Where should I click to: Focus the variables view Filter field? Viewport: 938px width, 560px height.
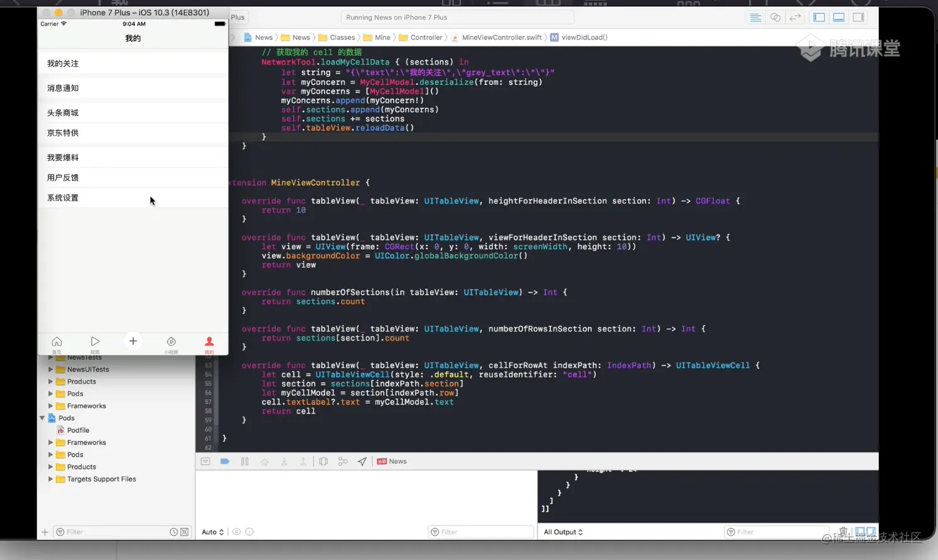pos(481,532)
